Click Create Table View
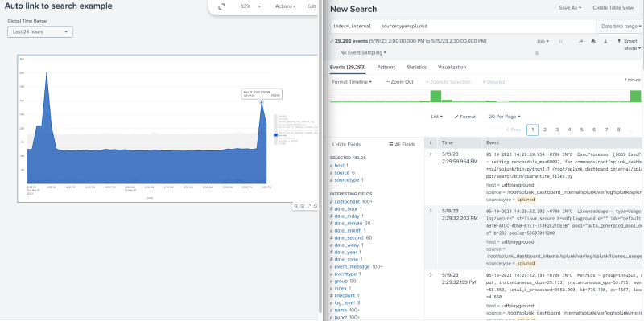 [613, 8]
